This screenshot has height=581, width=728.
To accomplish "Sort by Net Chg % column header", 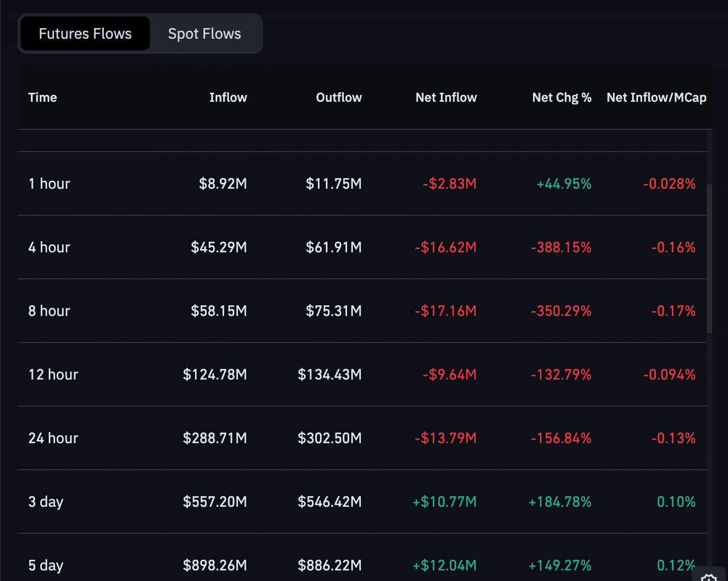I will (x=562, y=98).
